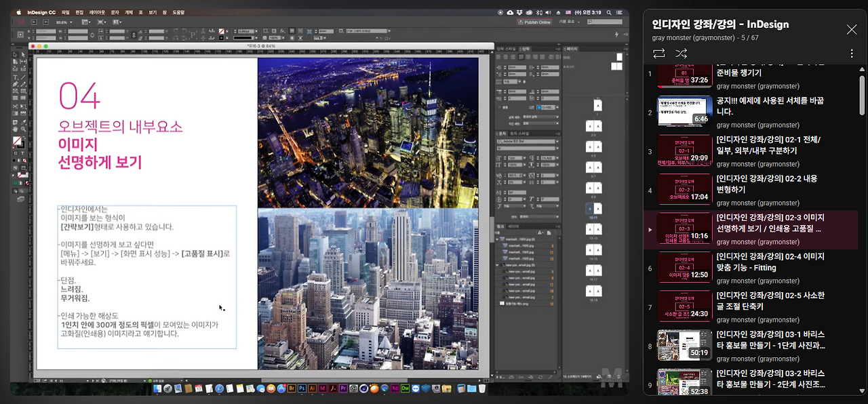Open the 금칙 세트 dropdown
Viewport: 868px width, 404px height.
click(541, 117)
